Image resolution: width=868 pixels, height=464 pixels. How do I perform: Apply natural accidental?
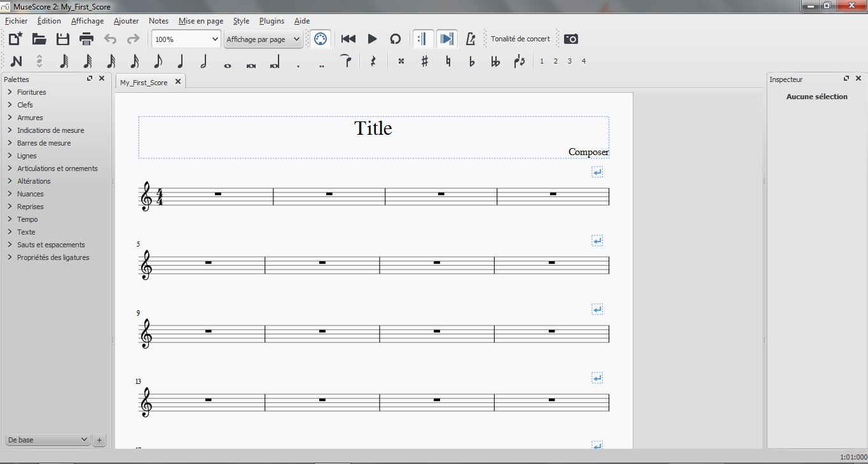[x=448, y=62]
